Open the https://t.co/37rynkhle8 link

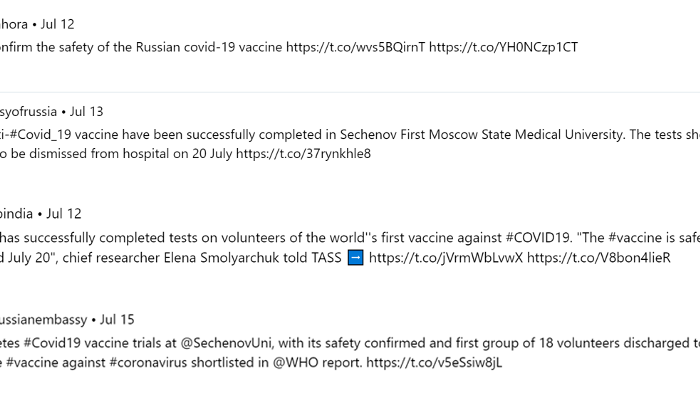(x=304, y=154)
